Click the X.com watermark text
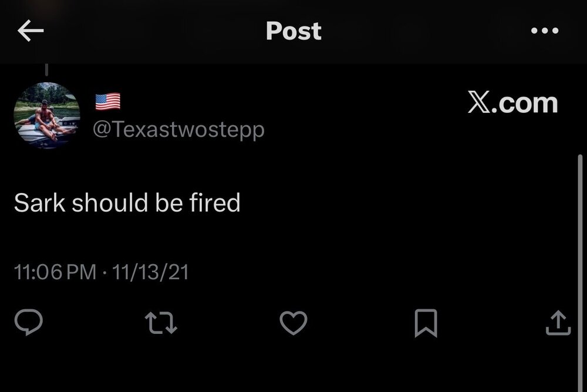This screenshot has height=392, width=587. (512, 103)
